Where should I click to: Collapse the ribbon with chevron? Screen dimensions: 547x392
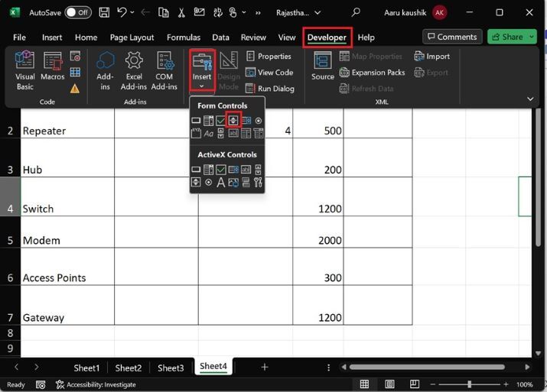[529, 99]
